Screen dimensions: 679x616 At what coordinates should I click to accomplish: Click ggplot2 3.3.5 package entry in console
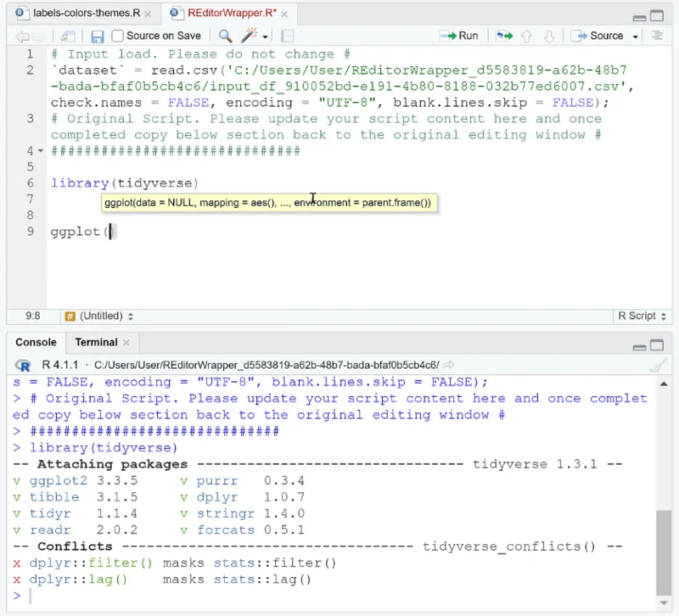[x=75, y=481]
